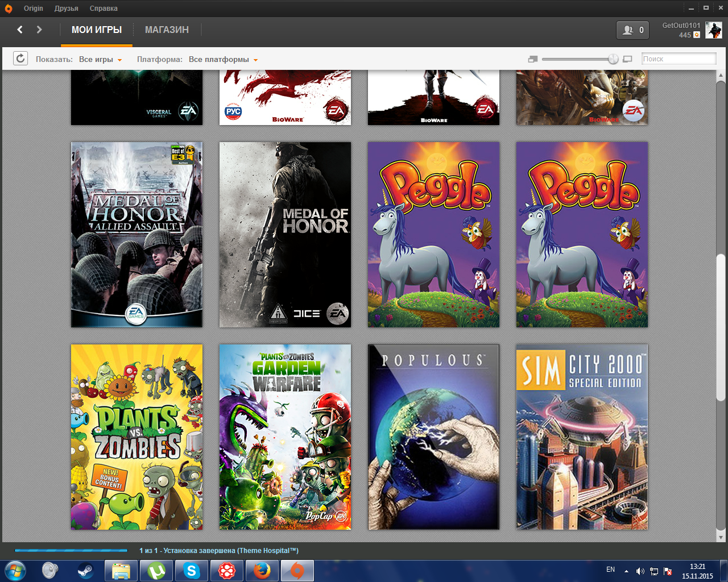
Task: Open Firefox from the taskbar
Action: 262,570
